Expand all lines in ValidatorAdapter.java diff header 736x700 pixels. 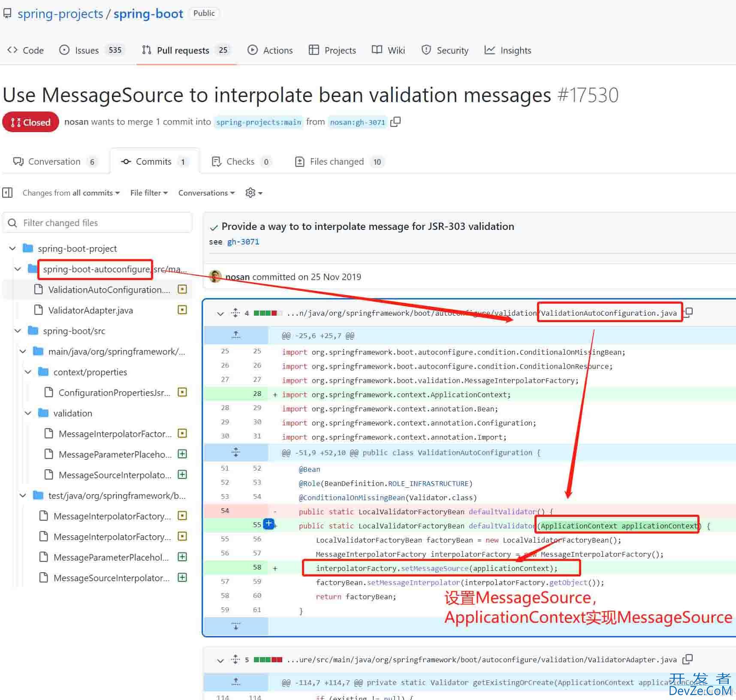(235, 660)
